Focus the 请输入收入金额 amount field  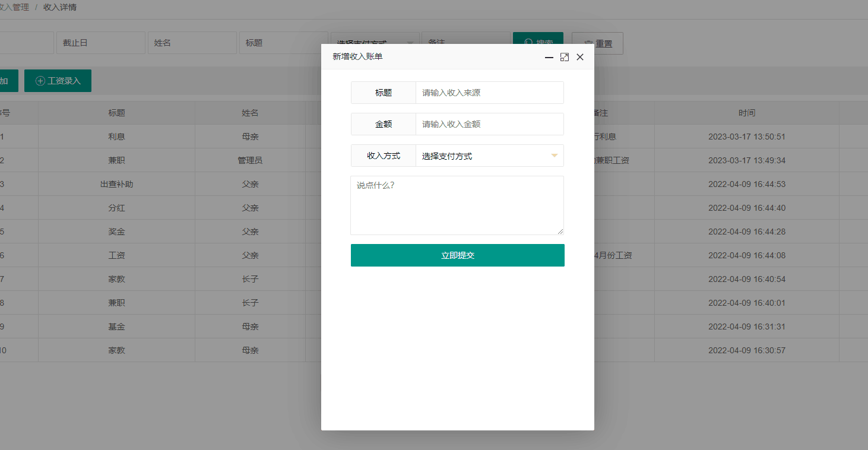coord(489,124)
